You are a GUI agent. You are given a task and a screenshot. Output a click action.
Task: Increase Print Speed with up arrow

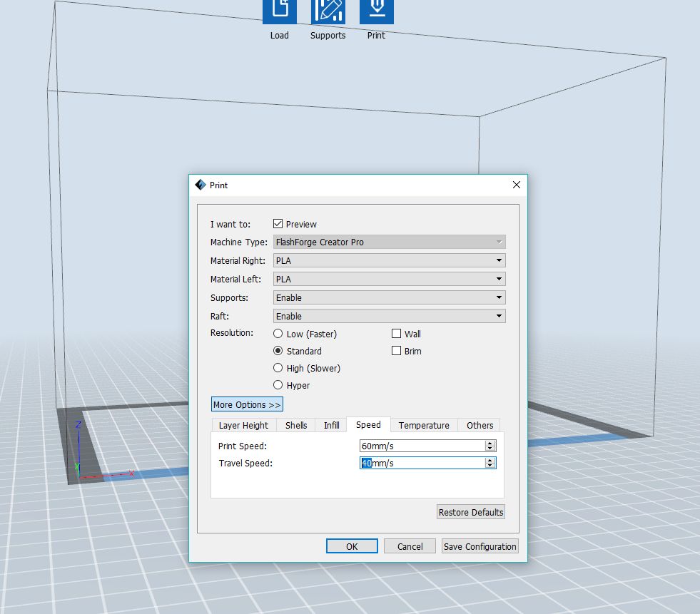[x=490, y=443]
